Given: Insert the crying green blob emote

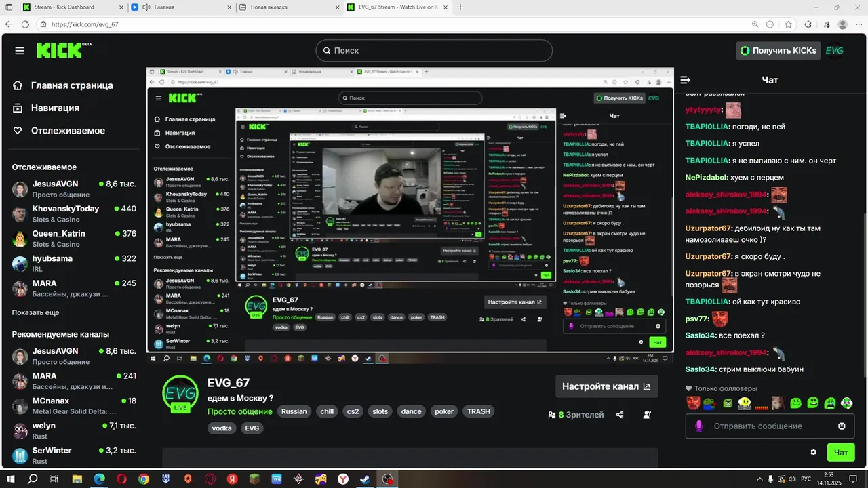Looking at the screenshot, I should 830,403.
